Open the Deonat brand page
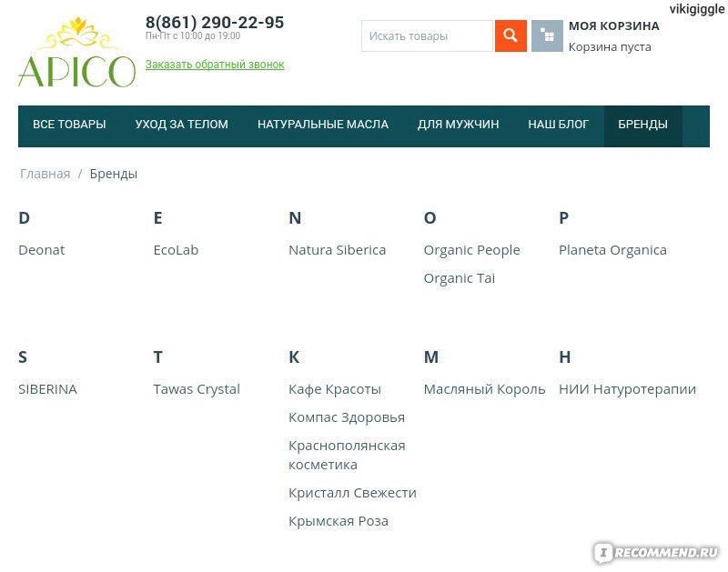This screenshot has height=572, width=728. point(41,250)
